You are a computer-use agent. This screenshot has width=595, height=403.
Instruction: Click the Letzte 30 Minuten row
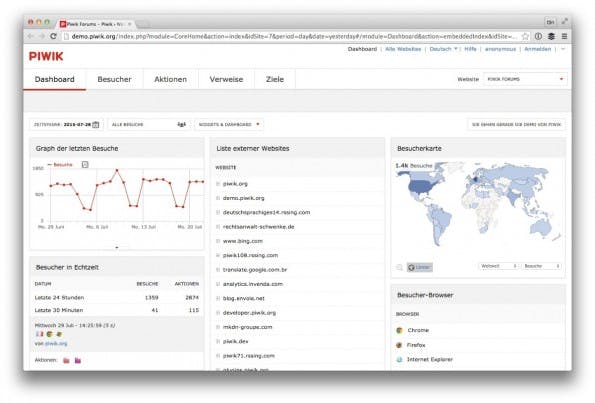point(116,310)
